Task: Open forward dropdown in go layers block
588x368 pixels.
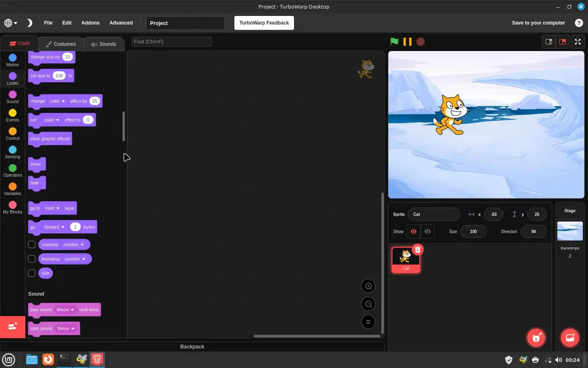Action: [54, 227]
